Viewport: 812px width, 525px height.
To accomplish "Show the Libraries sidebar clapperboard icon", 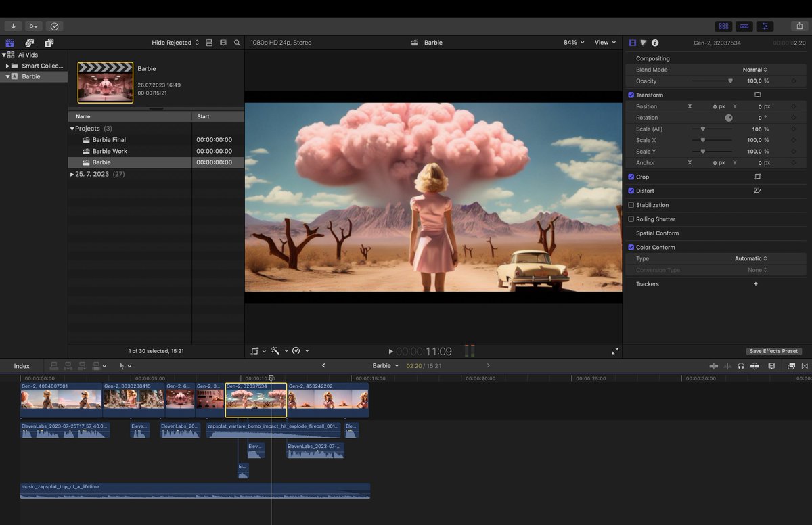I will (x=9, y=43).
